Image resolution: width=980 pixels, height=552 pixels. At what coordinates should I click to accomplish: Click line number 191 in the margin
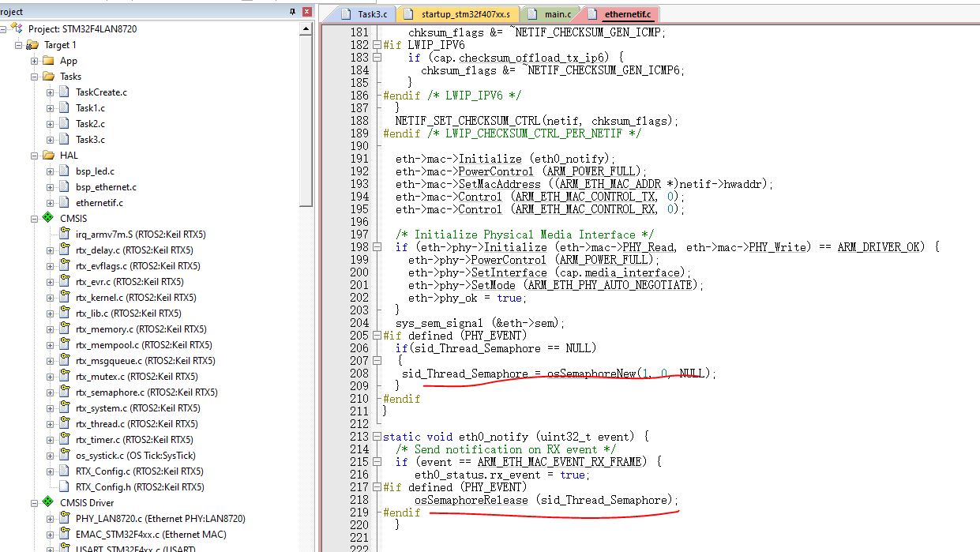[x=359, y=159]
